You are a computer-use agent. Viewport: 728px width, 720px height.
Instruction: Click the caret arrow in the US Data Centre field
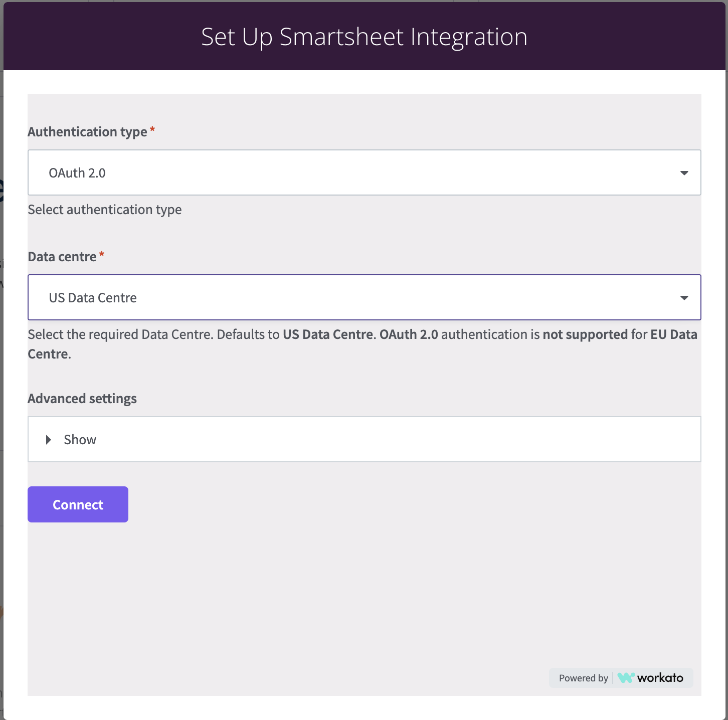[x=684, y=298]
